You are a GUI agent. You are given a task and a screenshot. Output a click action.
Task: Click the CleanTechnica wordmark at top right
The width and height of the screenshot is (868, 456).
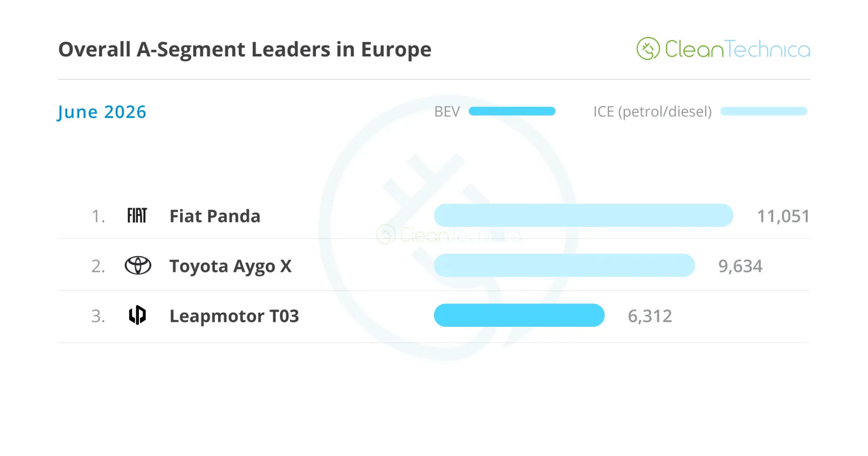click(x=737, y=49)
